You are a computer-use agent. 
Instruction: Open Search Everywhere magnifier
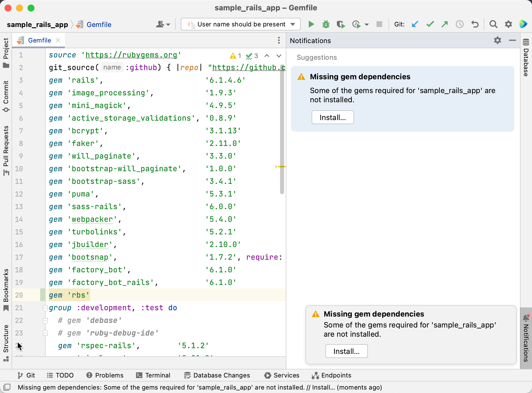point(493,24)
